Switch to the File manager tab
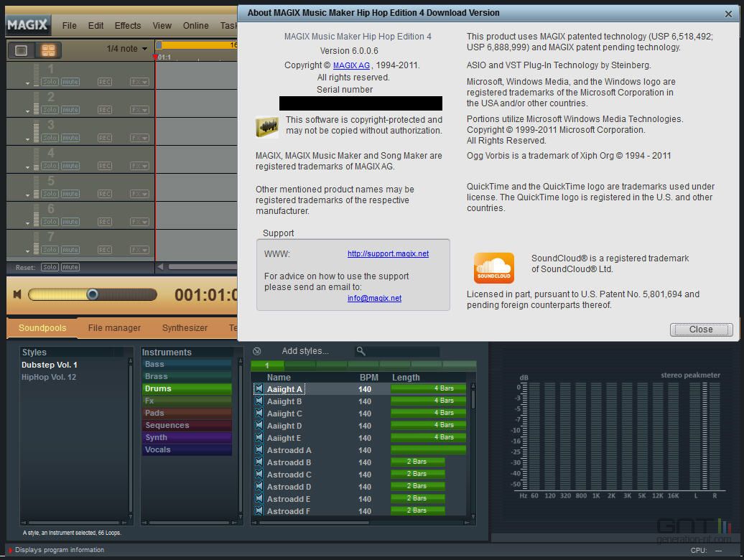This screenshot has height=560, width=744. tap(114, 327)
